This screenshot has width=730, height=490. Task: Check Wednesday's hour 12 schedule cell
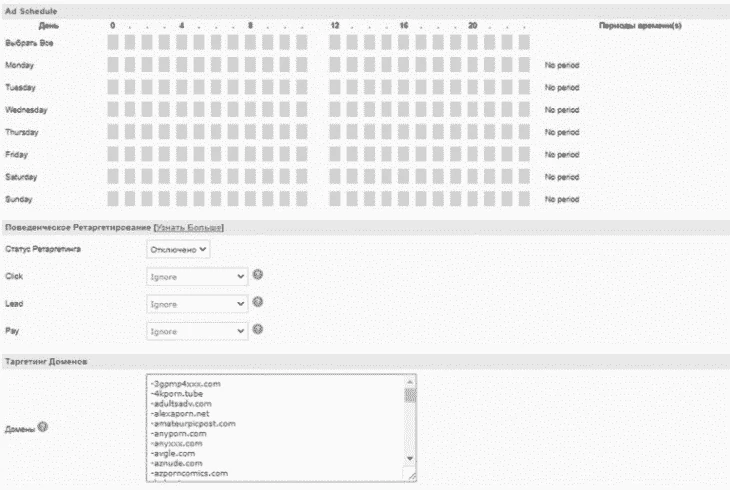(x=335, y=109)
